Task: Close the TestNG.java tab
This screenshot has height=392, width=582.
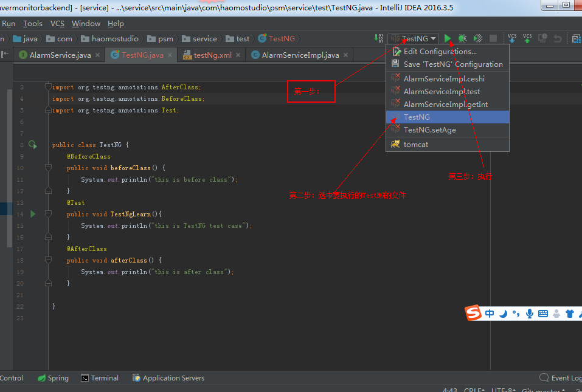Action: [170, 55]
